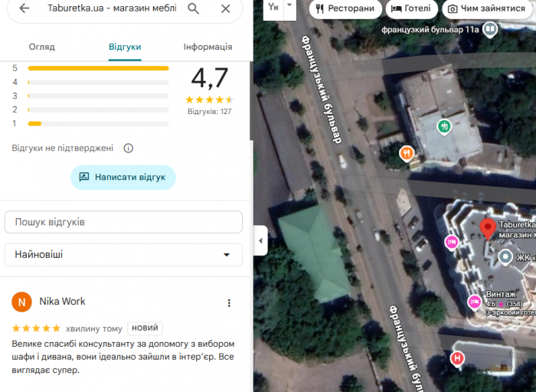This screenshot has width=536, height=392.
Task: Click the Nika Work reviewer name
Action: (x=62, y=302)
